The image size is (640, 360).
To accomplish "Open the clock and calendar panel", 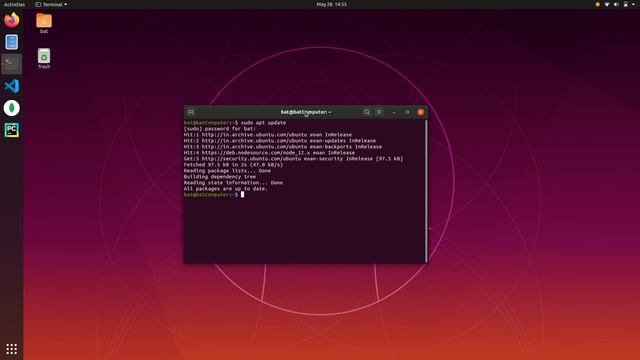I will tap(331, 4).
